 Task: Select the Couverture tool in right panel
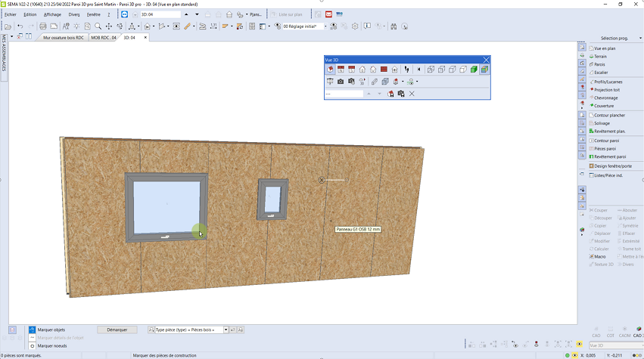pyautogui.click(x=604, y=106)
